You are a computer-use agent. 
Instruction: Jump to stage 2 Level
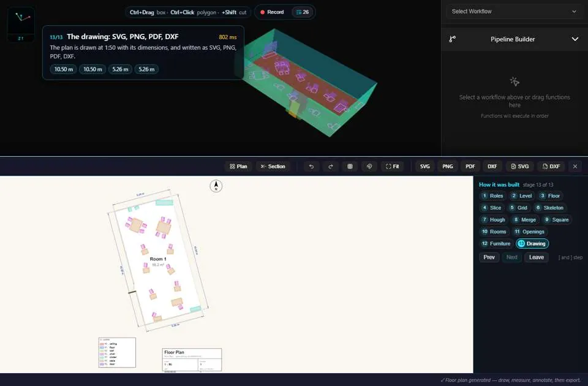coord(522,196)
